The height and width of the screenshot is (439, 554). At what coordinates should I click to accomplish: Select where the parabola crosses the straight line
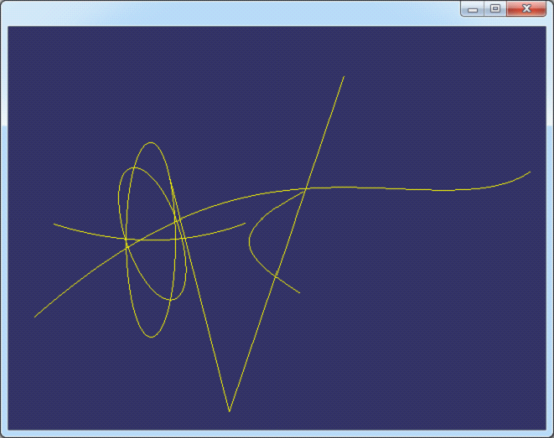click(x=276, y=273)
